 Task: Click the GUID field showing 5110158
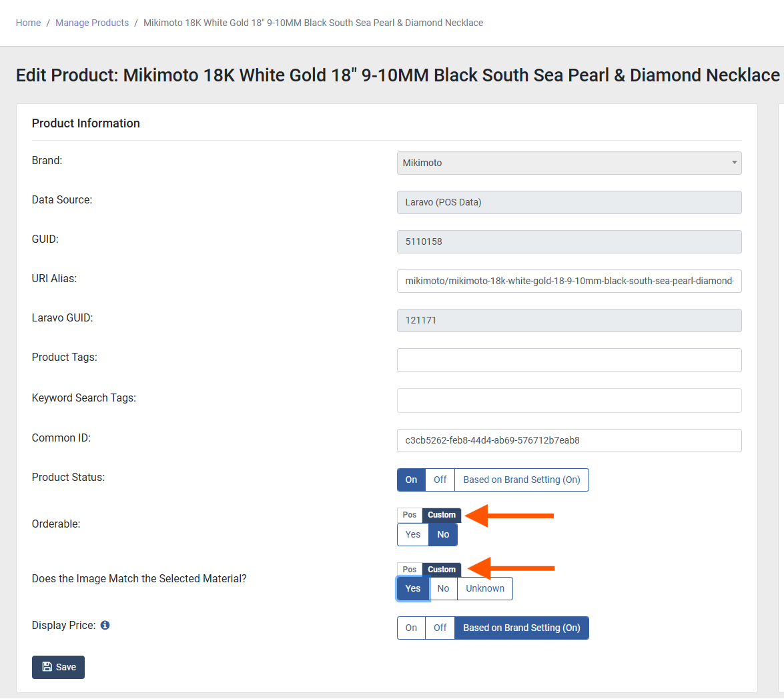(x=569, y=241)
